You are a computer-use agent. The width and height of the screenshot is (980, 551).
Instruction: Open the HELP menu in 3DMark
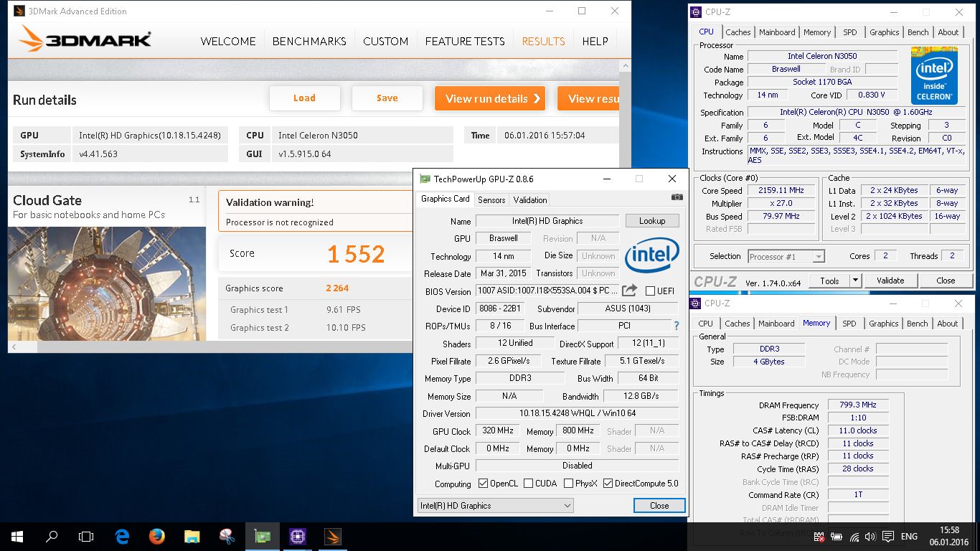pos(595,41)
